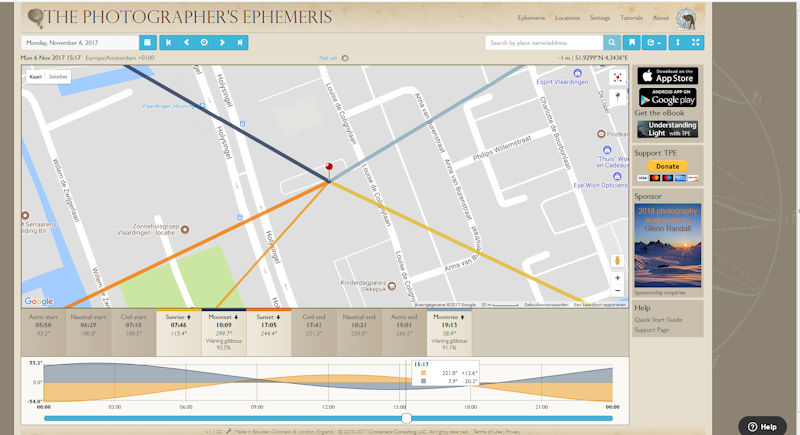The width and height of the screenshot is (800, 435).
Task: Expand map to full screen
Action: (695, 42)
